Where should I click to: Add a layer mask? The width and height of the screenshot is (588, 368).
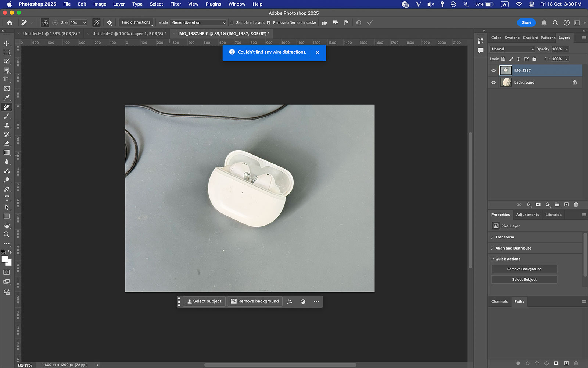click(x=538, y=205)
